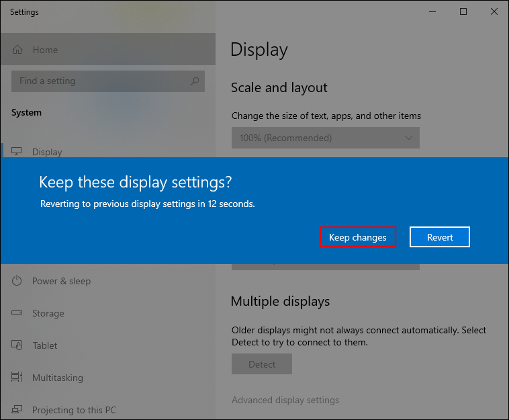Click the Power & sleep icon

[17, 281]
